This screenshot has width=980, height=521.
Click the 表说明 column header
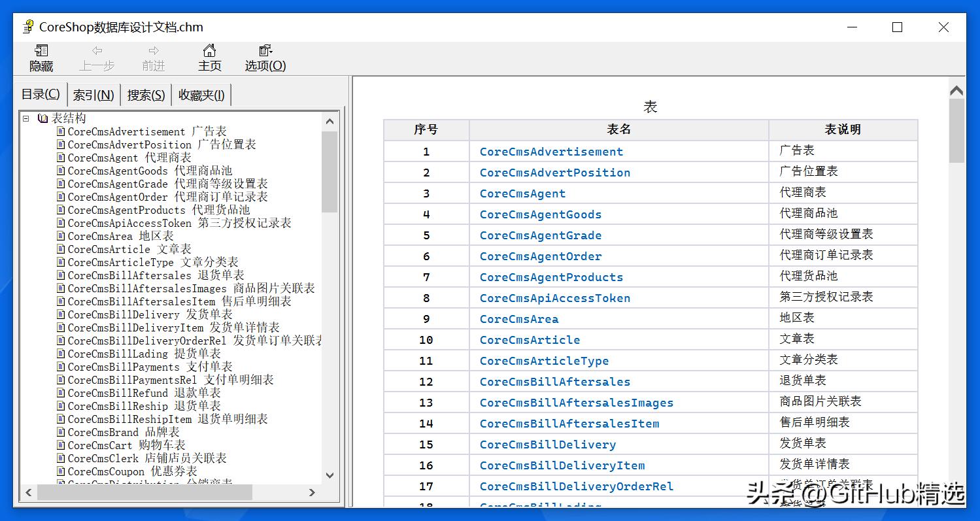tap(843, 129)
